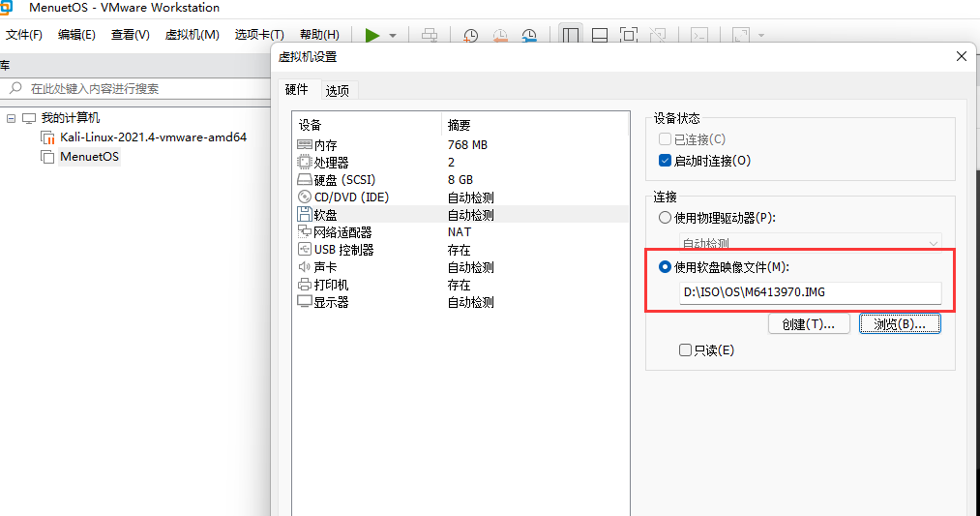Select the 网络适配器 network adapter device
This screenshot has height=516, width=980.
[x=342, y=232]
